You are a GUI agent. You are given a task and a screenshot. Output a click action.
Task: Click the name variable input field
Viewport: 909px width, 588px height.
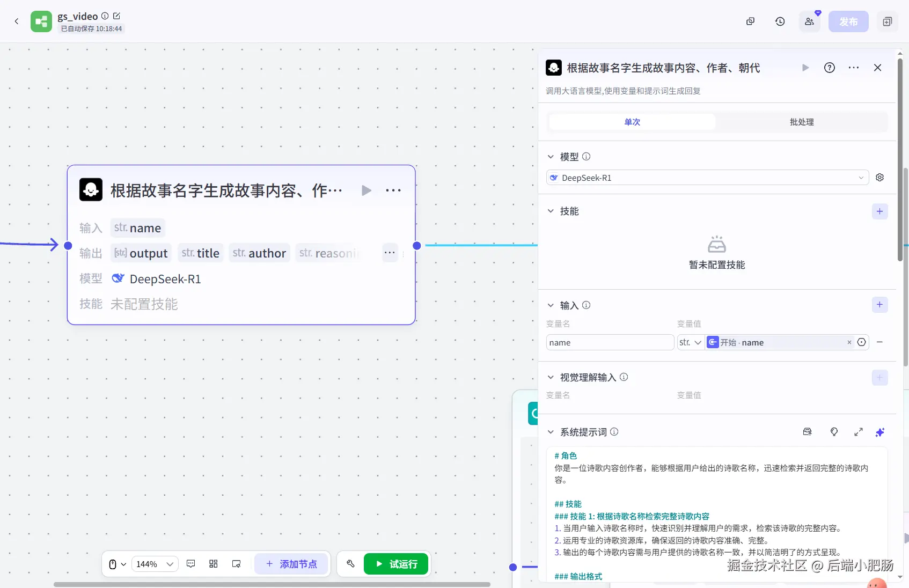[610, 342]
